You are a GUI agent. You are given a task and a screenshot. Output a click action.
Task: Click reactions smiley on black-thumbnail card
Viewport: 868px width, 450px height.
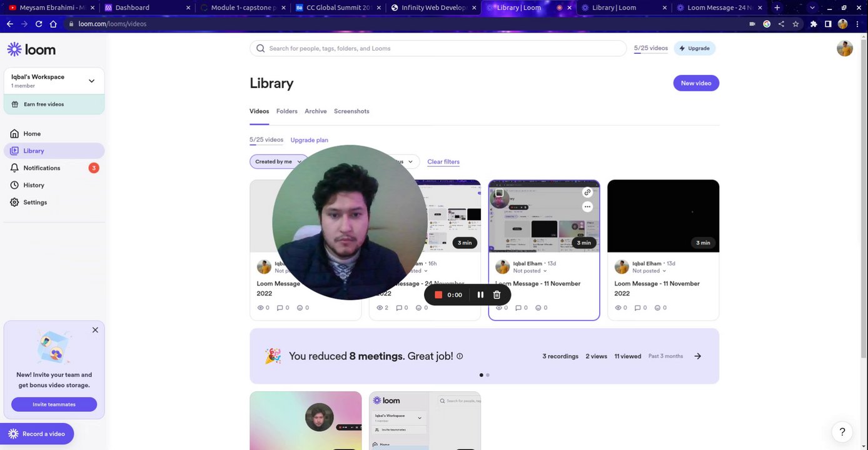657,307
